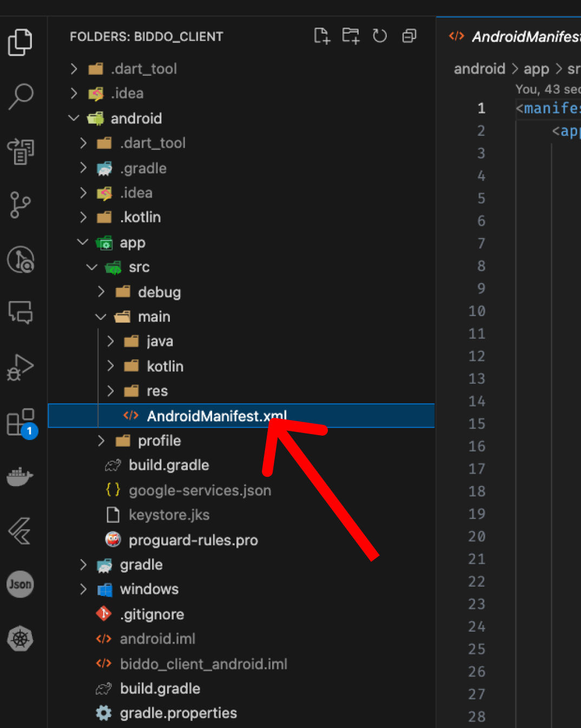Select the AndroidManifest.xml editor tab
This screenshot has width=581, height=728.
514,36
